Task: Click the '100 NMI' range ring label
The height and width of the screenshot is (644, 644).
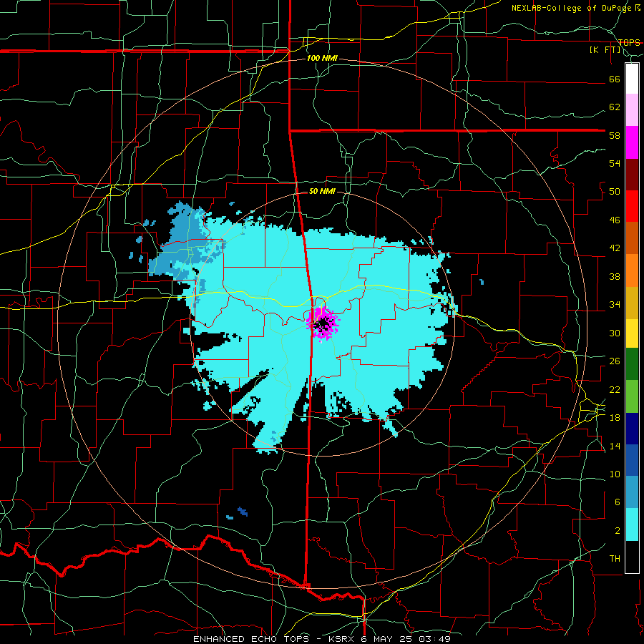Action: pyautogui.click(x=322, y=59)
